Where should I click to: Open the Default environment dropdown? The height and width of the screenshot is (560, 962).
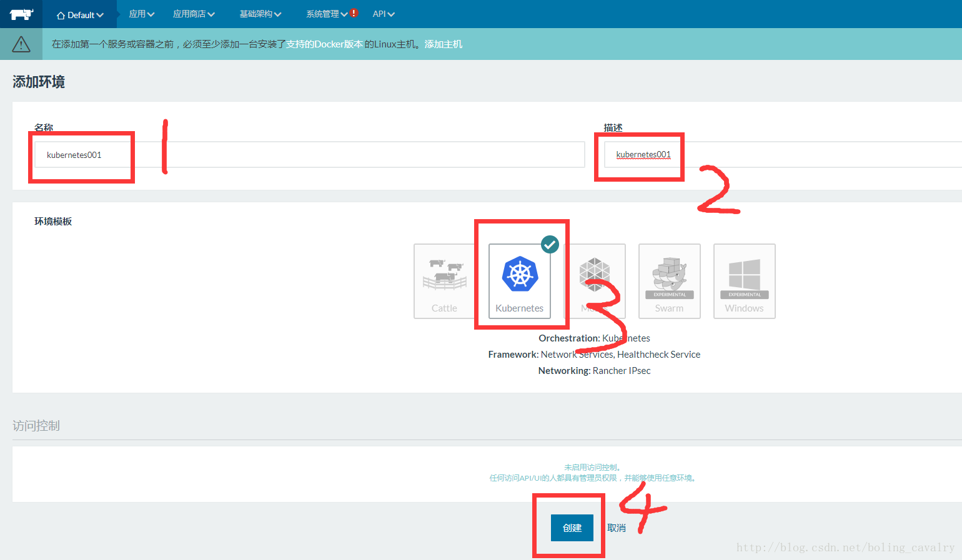click(80, 14)
